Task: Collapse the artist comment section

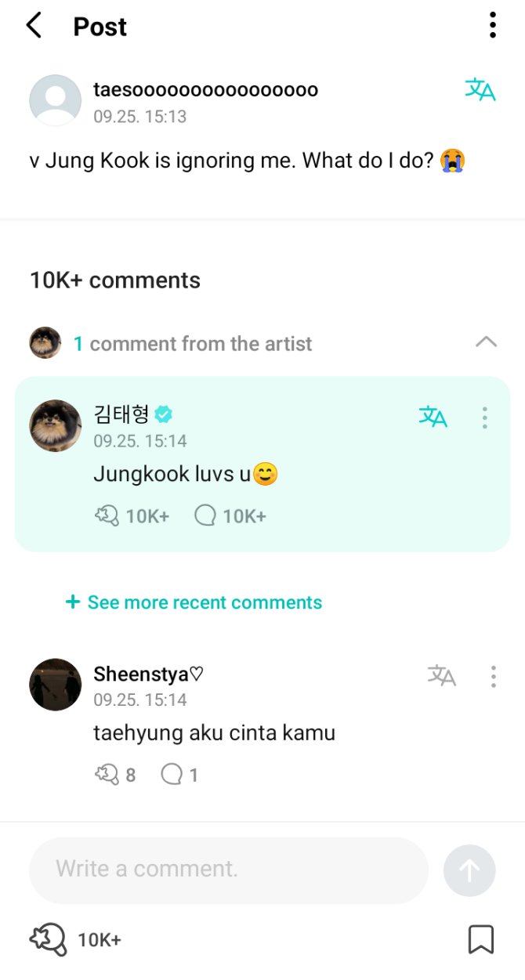Action: tap(486, 342)
